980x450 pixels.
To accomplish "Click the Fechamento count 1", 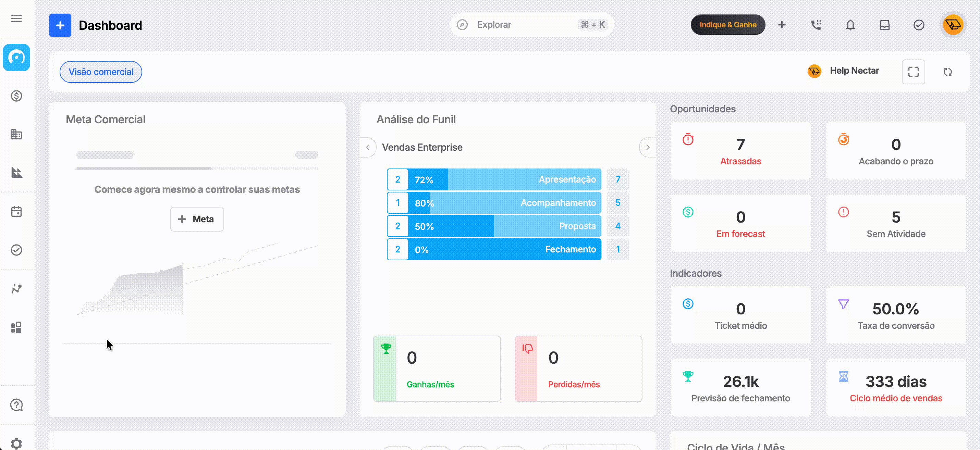I will [x=618, y=249].
